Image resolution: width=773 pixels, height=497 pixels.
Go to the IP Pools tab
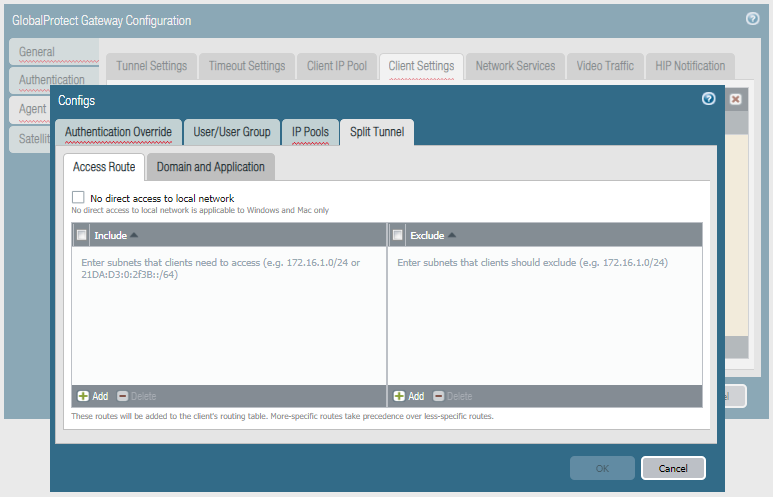[x=310, y=132]
